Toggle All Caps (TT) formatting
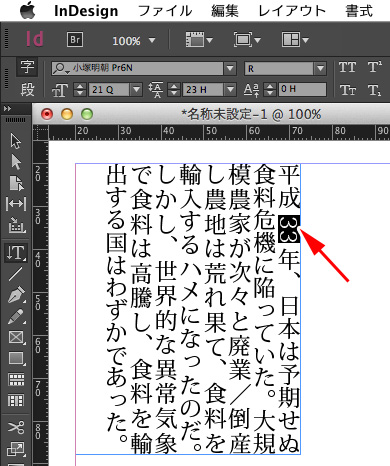The height and width of the screenshot is (466, 390). tap(347, 67)
